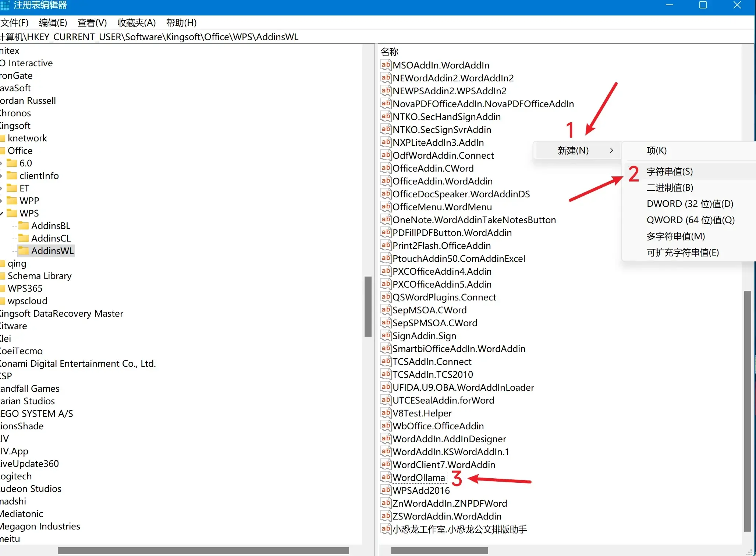756x556 pixels.
Task: Click the values pane horizontal scrollbar thumb
Action: (x=439, y=550)
